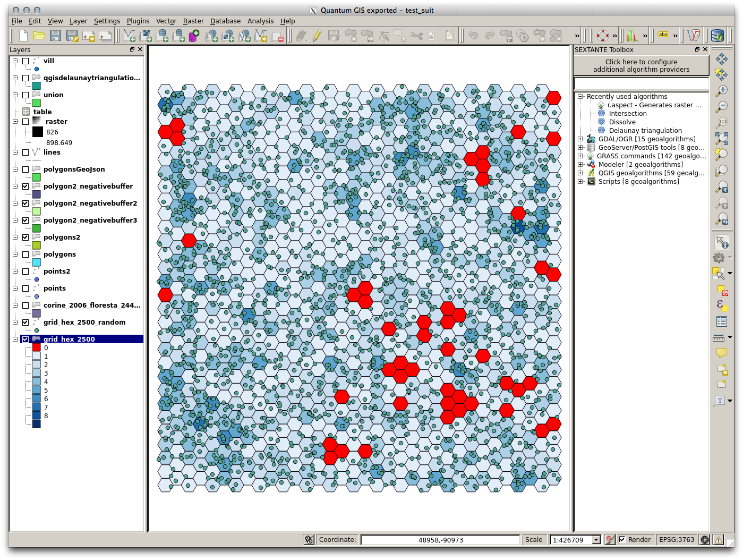Open the attribute table icon

[x=721, y=321]
